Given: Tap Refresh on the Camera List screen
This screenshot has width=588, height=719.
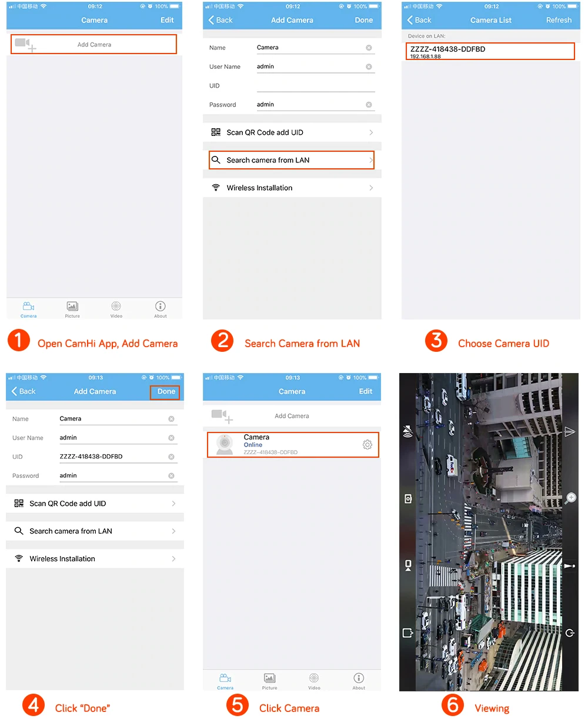Looking at the screenshot, I should tap(559, 20).
